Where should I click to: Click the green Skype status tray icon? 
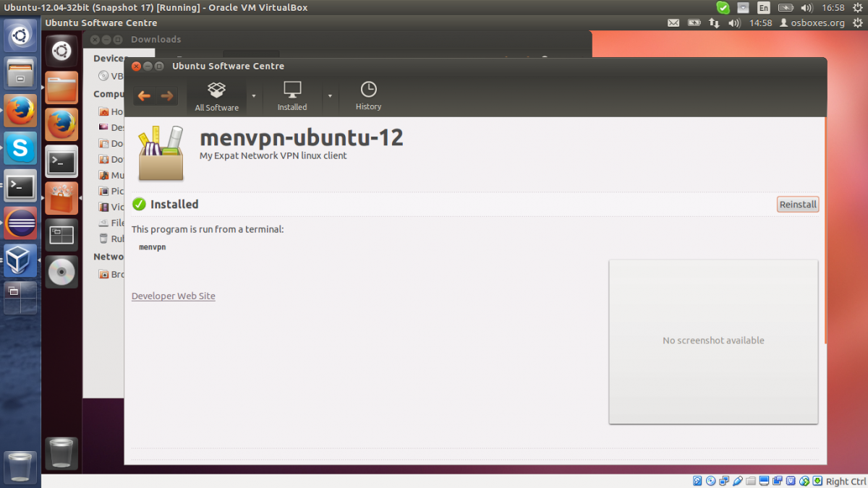pos(723,8)
